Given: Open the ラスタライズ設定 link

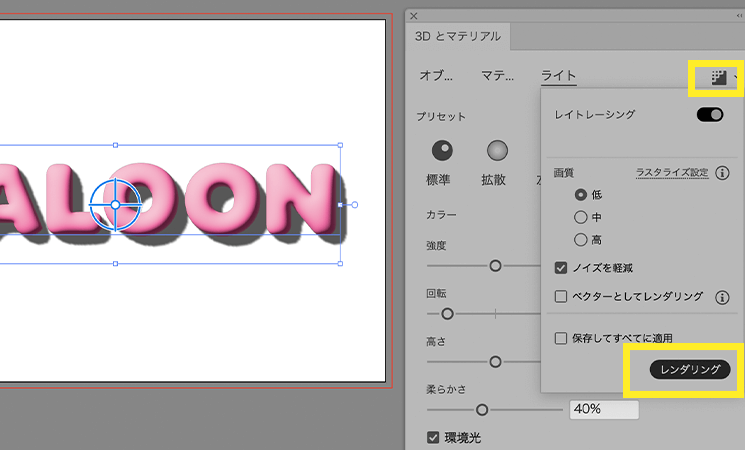Looking at the screenshot, I should coord(672,172).
